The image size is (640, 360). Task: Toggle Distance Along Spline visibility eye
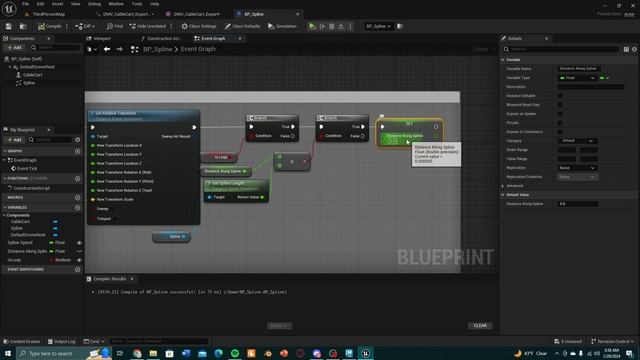[79, 251]
